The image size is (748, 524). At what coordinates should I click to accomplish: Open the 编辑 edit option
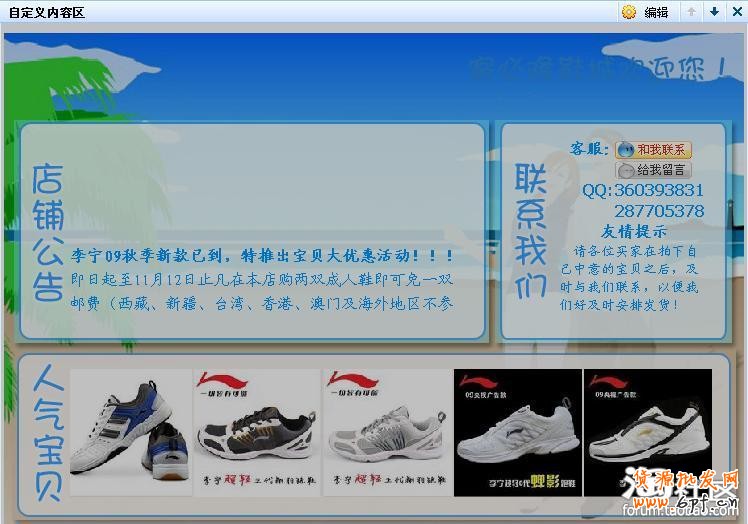point(656,12)
